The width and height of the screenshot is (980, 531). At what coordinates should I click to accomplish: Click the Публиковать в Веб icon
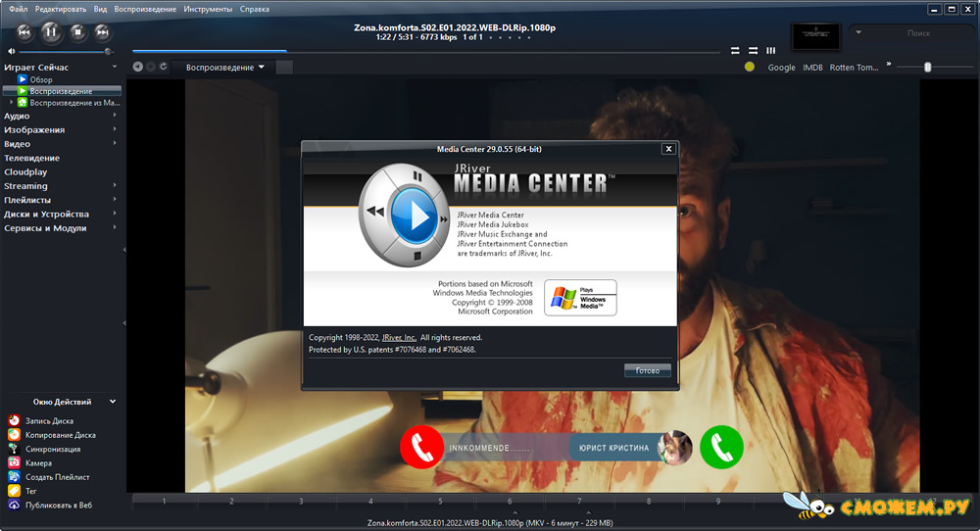[14, 505]
